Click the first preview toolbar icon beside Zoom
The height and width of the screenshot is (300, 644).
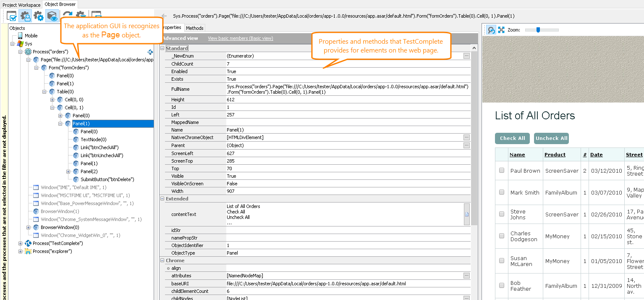coord(491,30)
